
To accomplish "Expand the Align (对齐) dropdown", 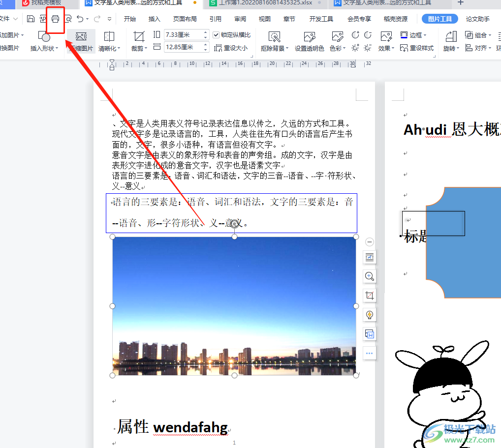I will (490, 48).
